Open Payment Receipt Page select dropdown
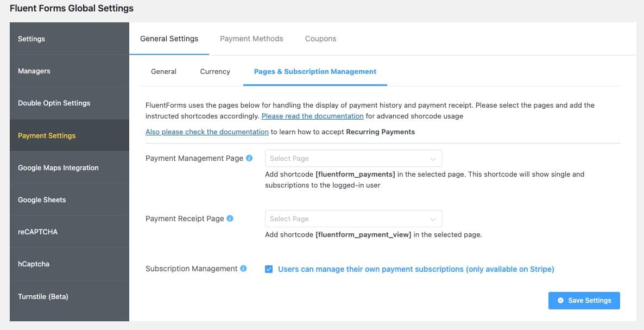The height and width of the screenshot is (330, 644). [x=353, y=219]
